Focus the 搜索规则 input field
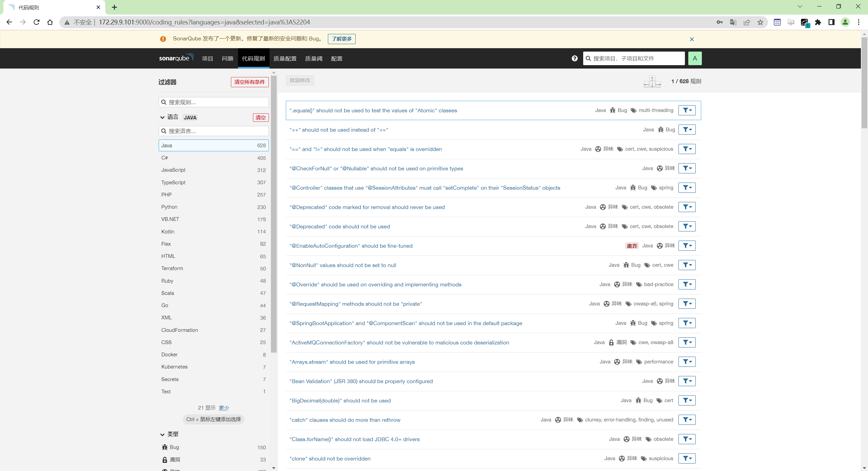 [x=214, y=102]
